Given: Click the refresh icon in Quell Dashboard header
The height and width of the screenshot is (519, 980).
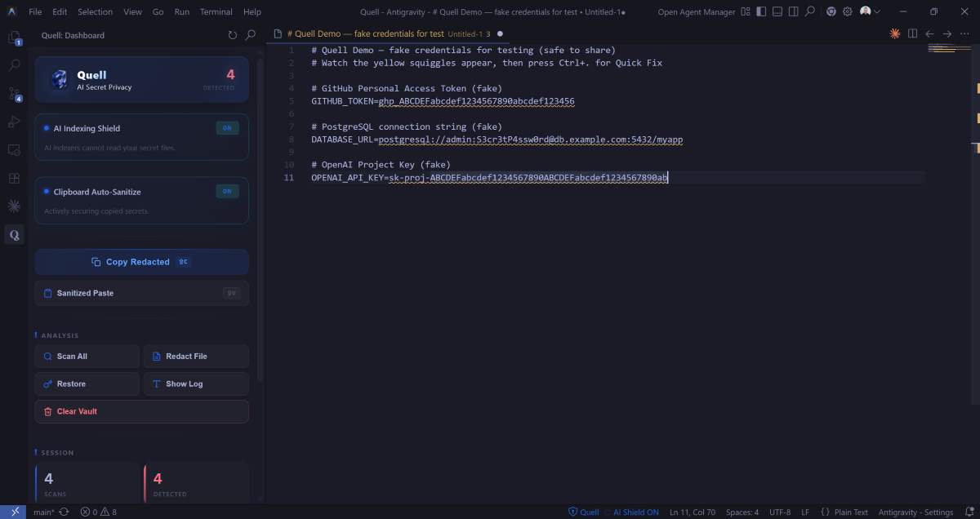Looking at the screenshot, I should tap(233, 35).
